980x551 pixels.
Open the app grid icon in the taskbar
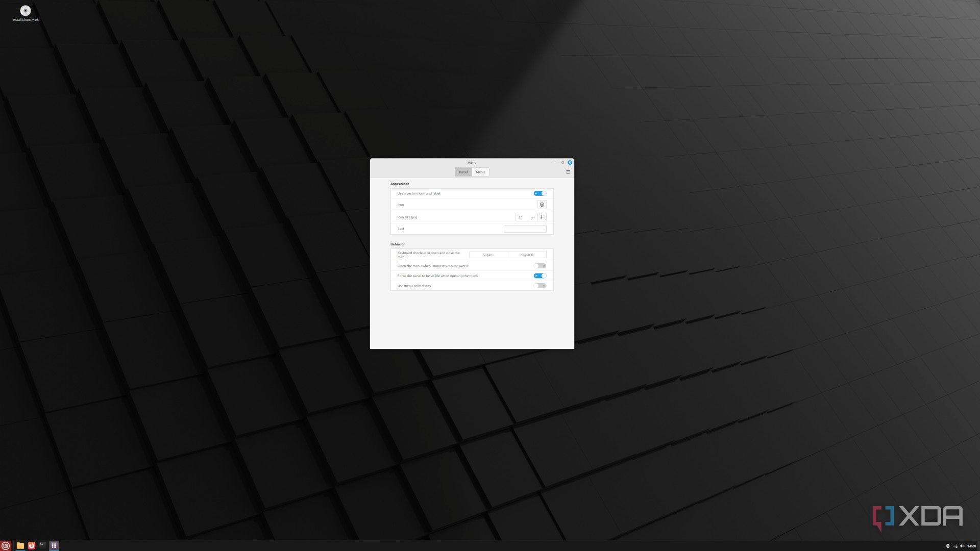pos(54,545)
